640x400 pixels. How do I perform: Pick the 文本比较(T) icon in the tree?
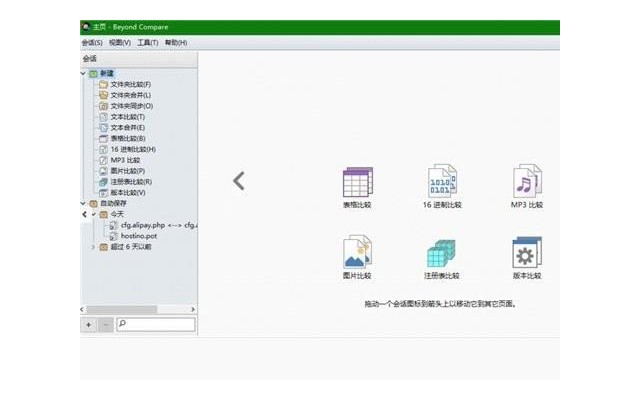pyautogui.click(x=103, y=117)
